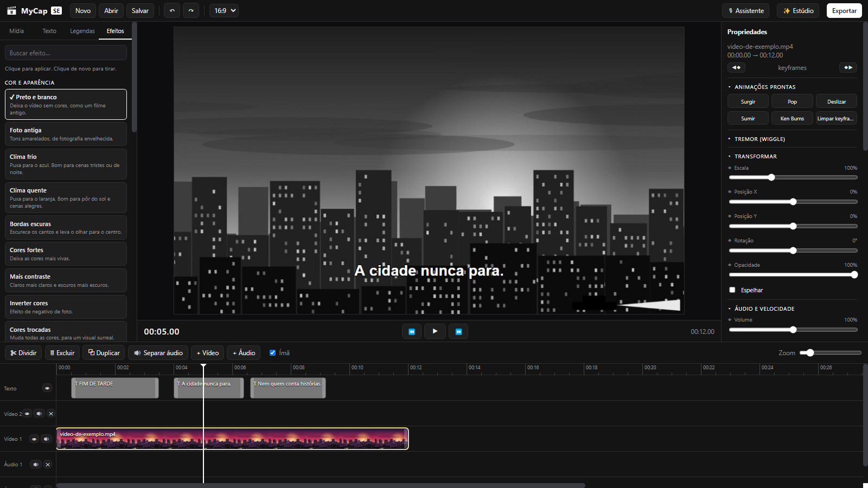Image resolution: width=868 pixels, height=488 pixels.
Task: Undo the last action
Action: coord(172,11)
